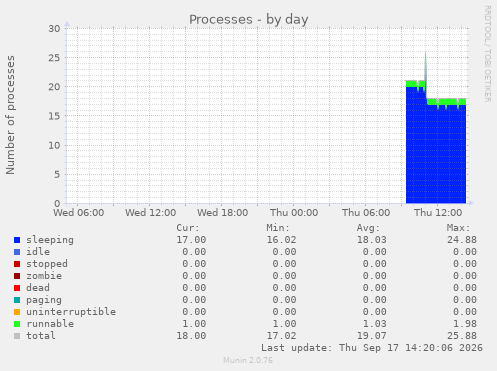Click the sleeping minimum value 16.02
The width and height of the screenshot is (497, 371).
coord(281,240)
